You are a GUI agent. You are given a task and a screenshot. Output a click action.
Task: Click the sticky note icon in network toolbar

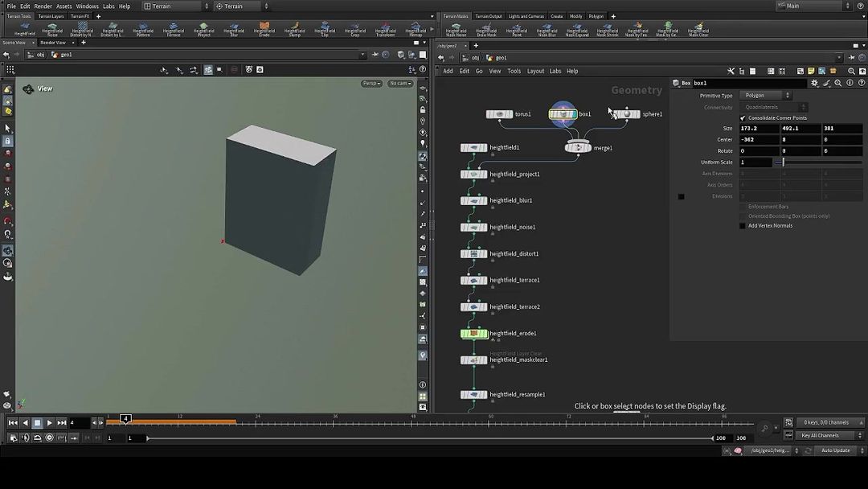tap(811, 71)
